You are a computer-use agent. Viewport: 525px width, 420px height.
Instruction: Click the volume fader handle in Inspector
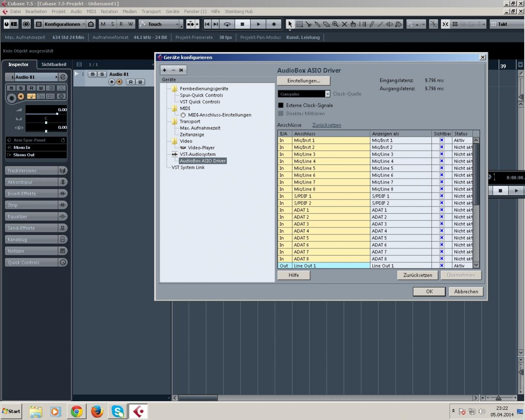point(57,114)
